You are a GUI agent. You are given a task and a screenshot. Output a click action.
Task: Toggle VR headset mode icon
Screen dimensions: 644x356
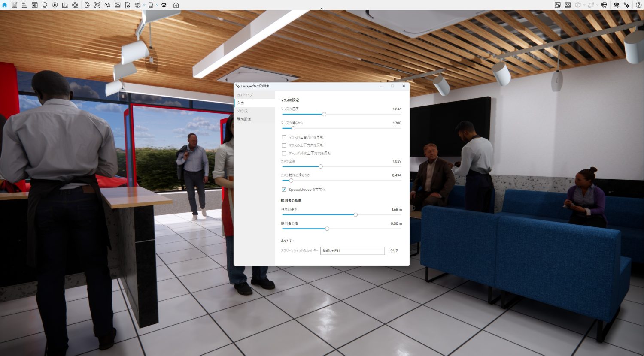click(604, 5)
